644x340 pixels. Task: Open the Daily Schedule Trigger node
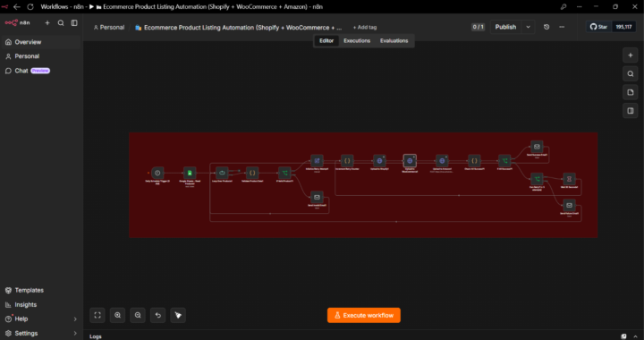pos(157,173)
